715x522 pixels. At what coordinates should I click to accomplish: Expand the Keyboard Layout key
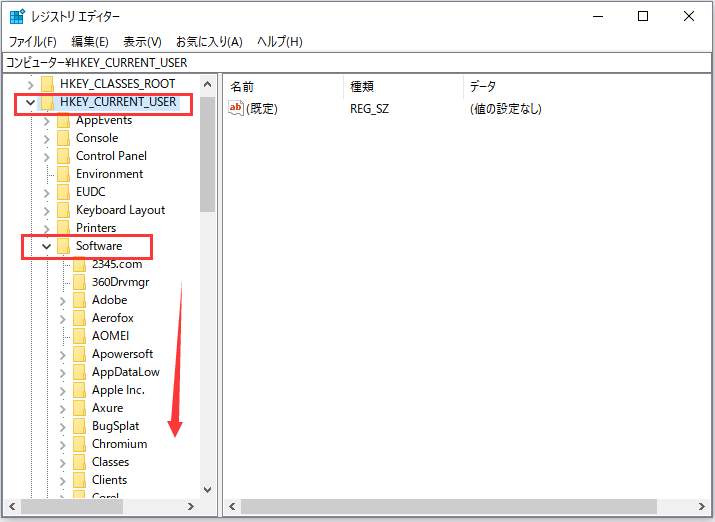(x=46, y=210)
